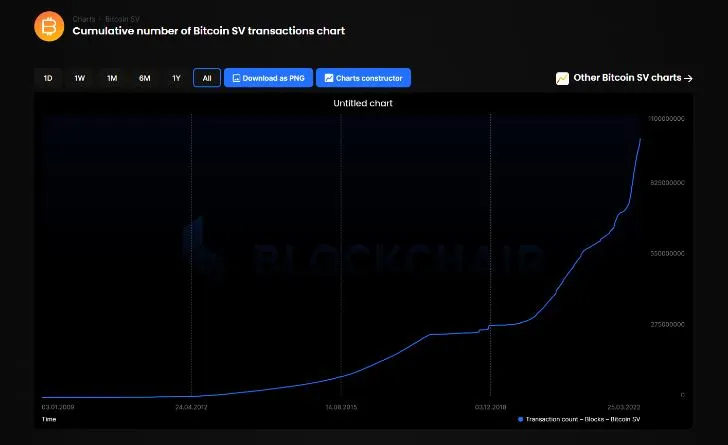Select the 6M time range

tap(144, 78)
